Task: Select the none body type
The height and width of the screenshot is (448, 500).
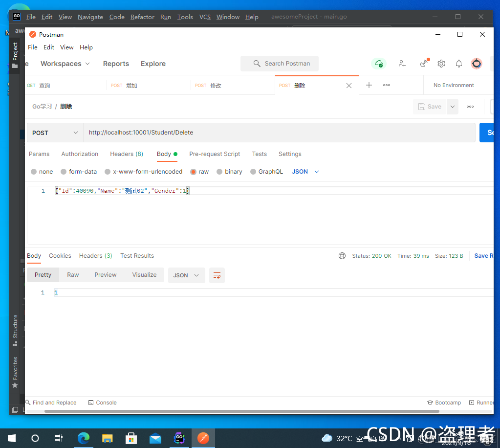Action: pyautogui.click(x=42, y=172)
